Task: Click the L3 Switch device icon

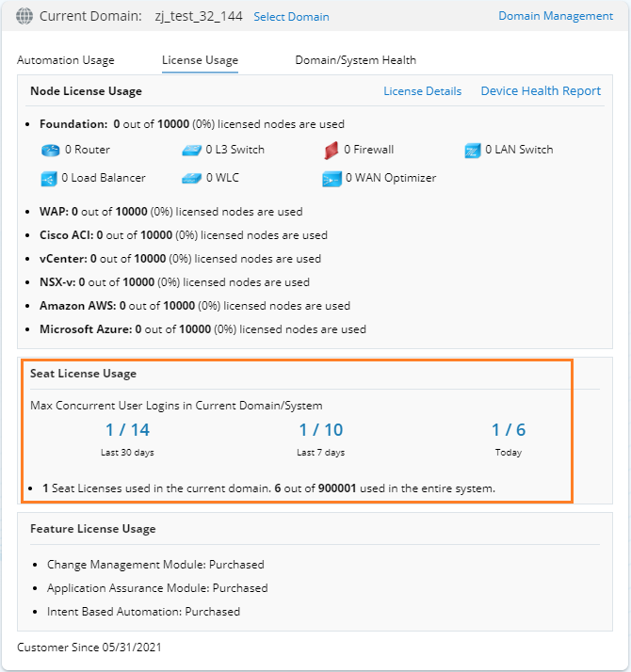Action: coord(191,150)
